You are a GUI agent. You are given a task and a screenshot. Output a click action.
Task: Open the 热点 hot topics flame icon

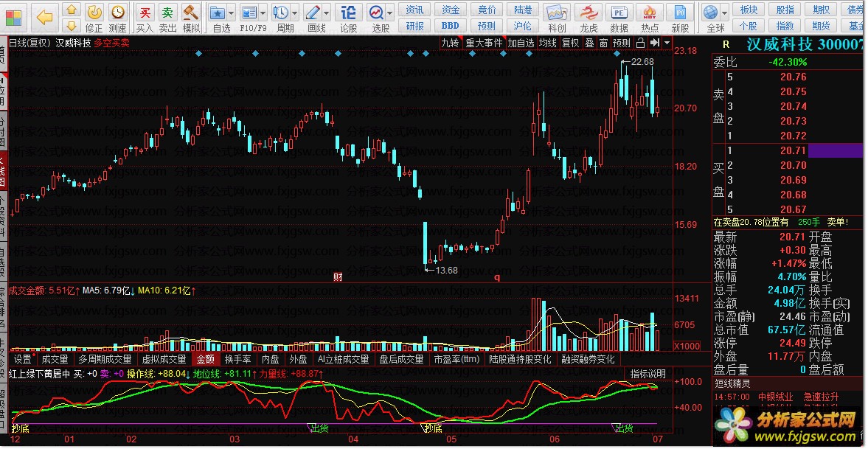tap(650, 13)
